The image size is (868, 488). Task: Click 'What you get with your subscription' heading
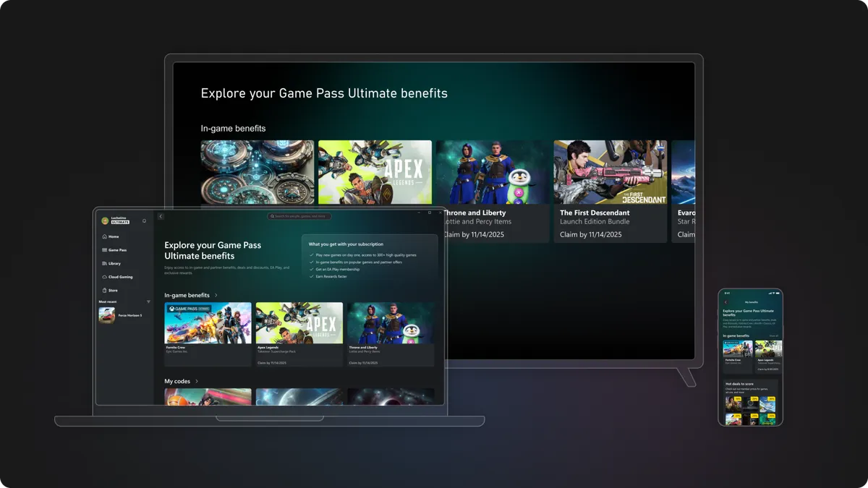346,244
